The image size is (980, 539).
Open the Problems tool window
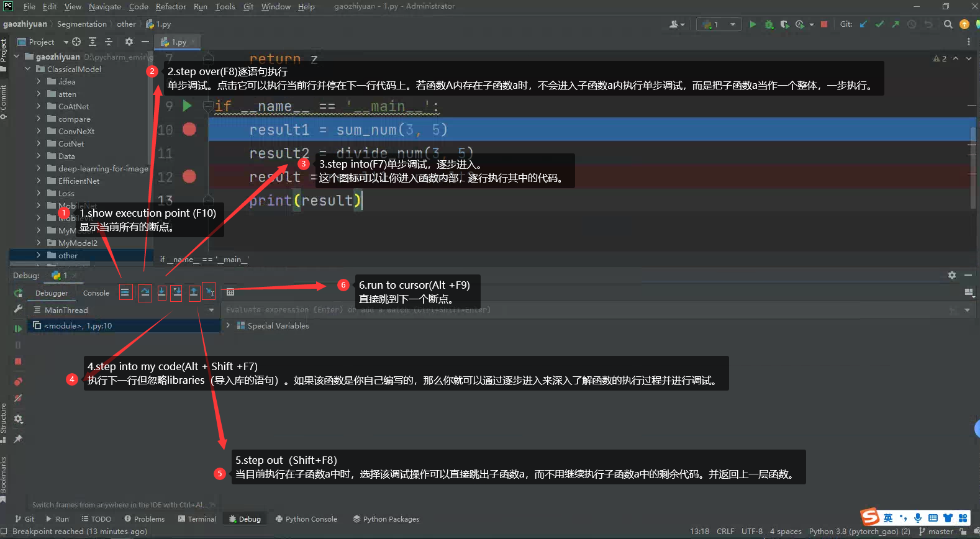(144, 519)
